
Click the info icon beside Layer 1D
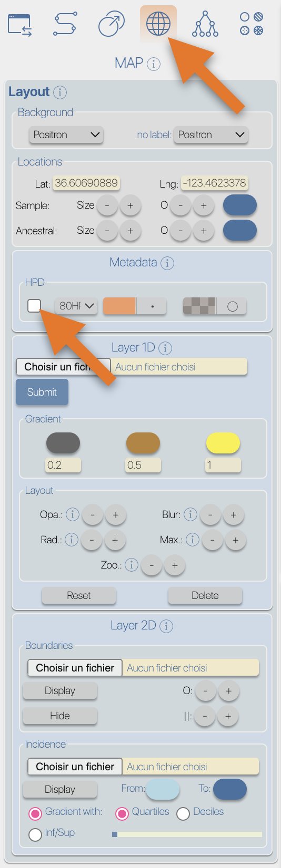[x=165, y=348]
